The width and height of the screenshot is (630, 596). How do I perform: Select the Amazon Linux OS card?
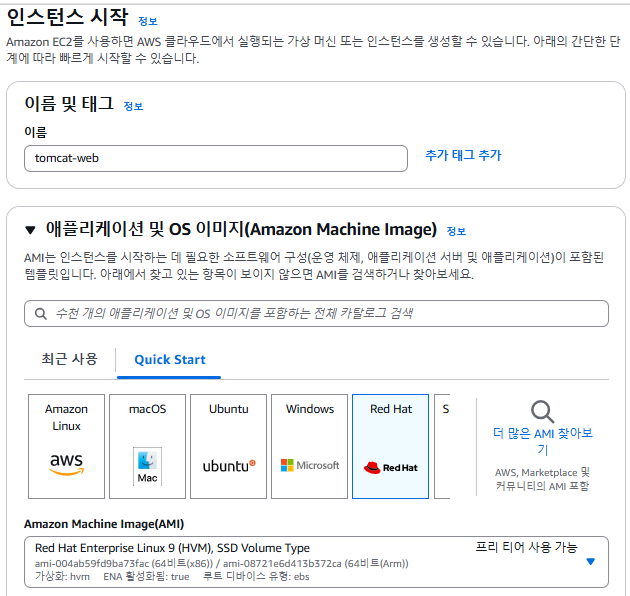point(66,446)
